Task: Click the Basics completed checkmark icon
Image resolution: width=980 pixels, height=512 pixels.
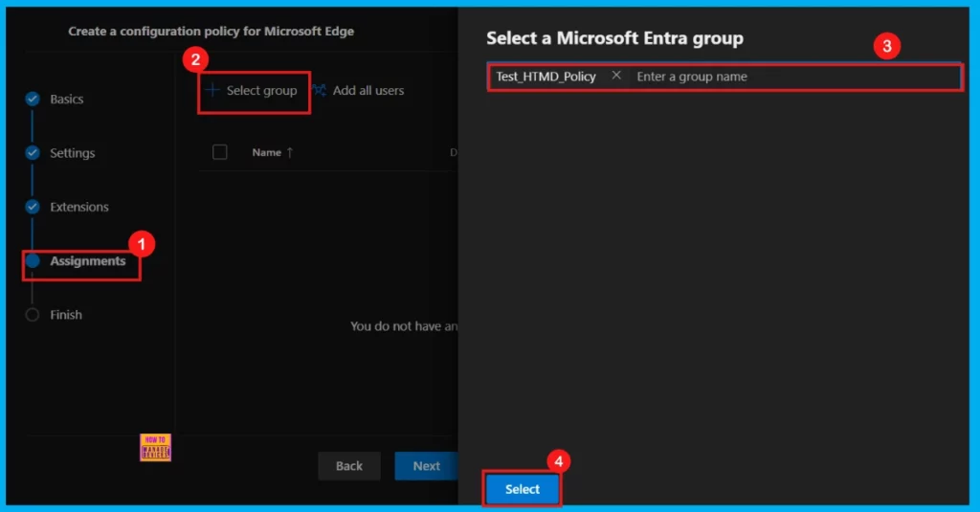Action: point(33,99)
